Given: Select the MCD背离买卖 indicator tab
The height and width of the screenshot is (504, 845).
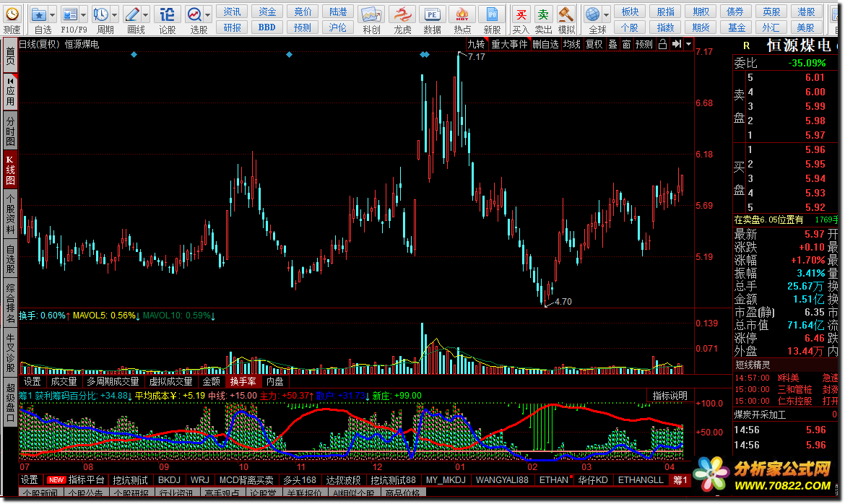Looking at the screenshot, I should coord(246,479).
